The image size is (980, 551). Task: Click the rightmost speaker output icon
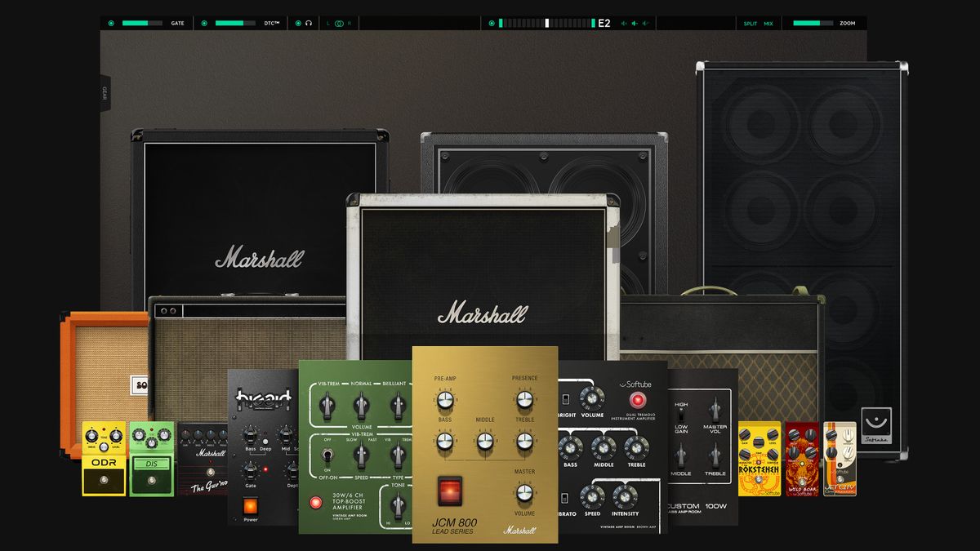pyautogui.click(x=645, y=22)
